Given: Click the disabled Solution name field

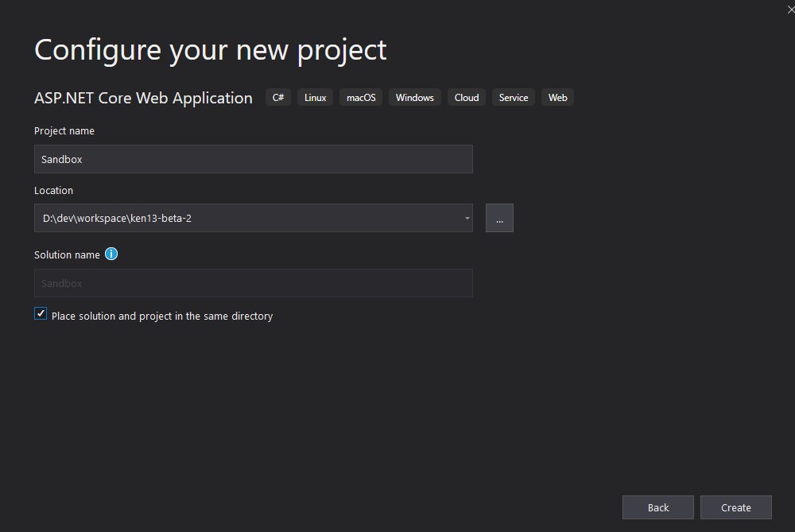Looking at the screenshot, I should [x=254, y=284].
